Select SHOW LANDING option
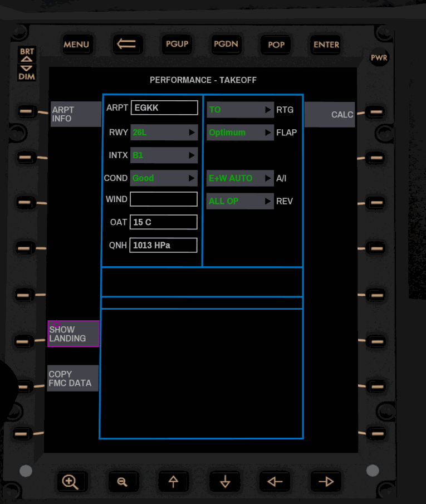426x504 pixels. [x=74, y=334]
